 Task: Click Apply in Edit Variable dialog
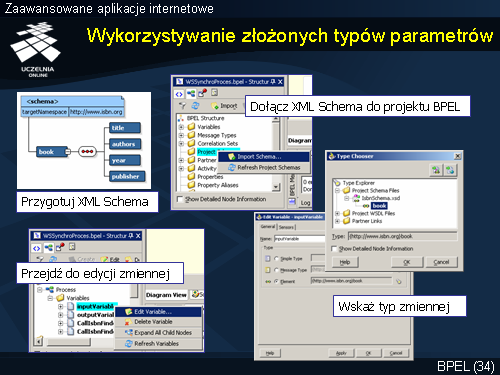[x=341, y=353]
